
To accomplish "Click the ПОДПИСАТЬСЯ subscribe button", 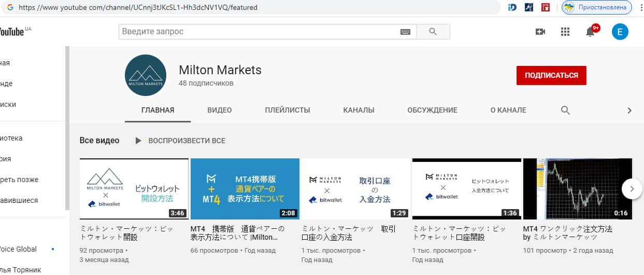I will (x=551, y=75).
